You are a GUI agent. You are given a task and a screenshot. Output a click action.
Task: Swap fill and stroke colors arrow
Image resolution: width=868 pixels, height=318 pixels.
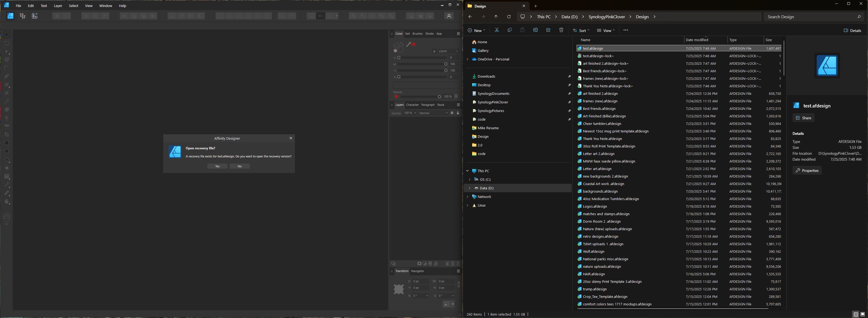point(402,44)
